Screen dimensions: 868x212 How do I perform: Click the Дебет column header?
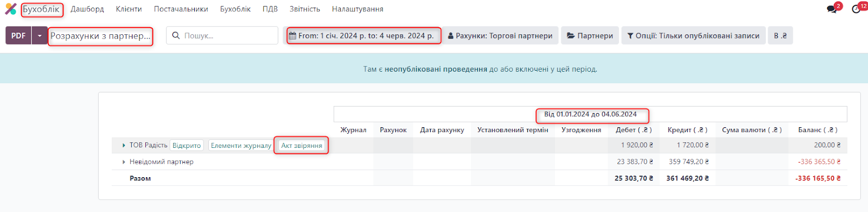(634, 130)
